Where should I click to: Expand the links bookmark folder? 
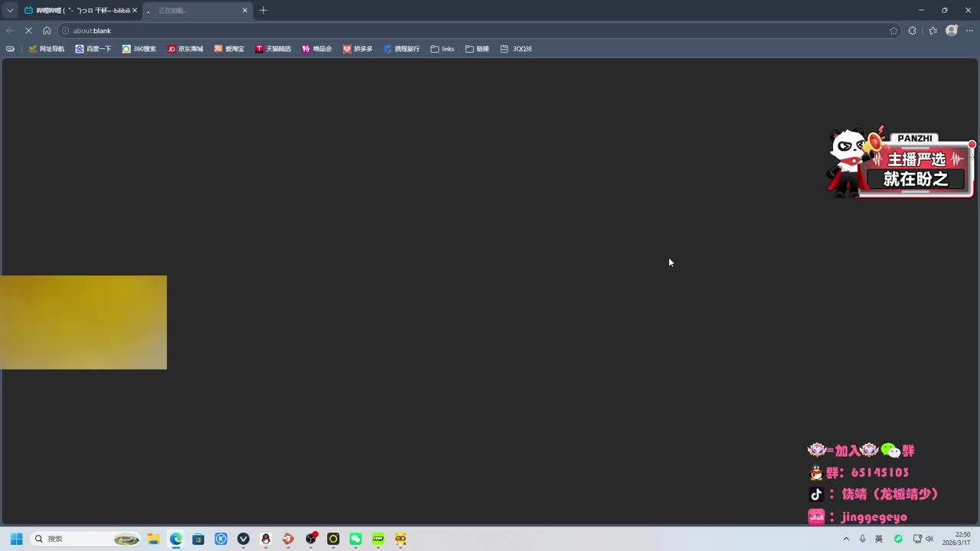(x=443, y=49)
